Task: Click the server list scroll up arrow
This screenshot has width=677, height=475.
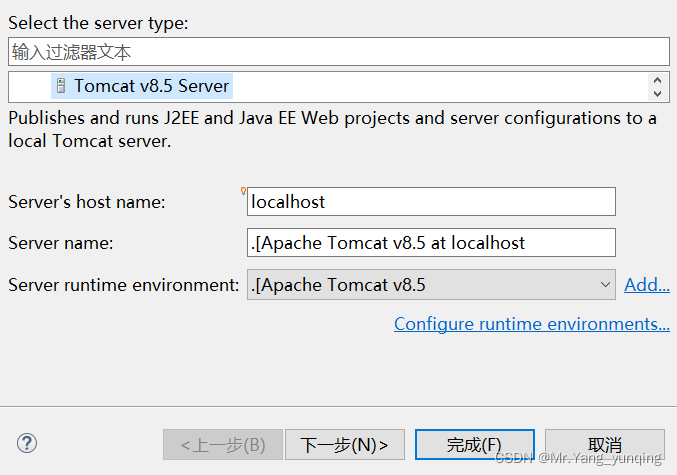Action: pyautogui.click(x=658, y=80)
